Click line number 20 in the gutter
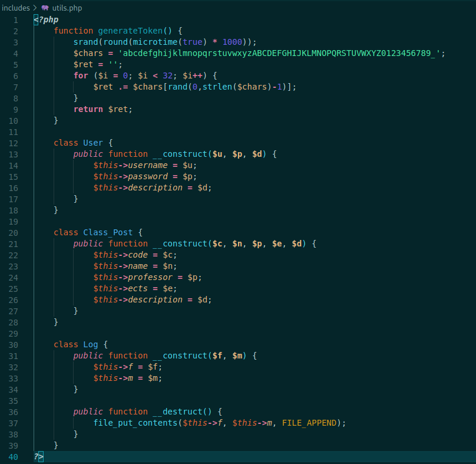 coord(14,233)
